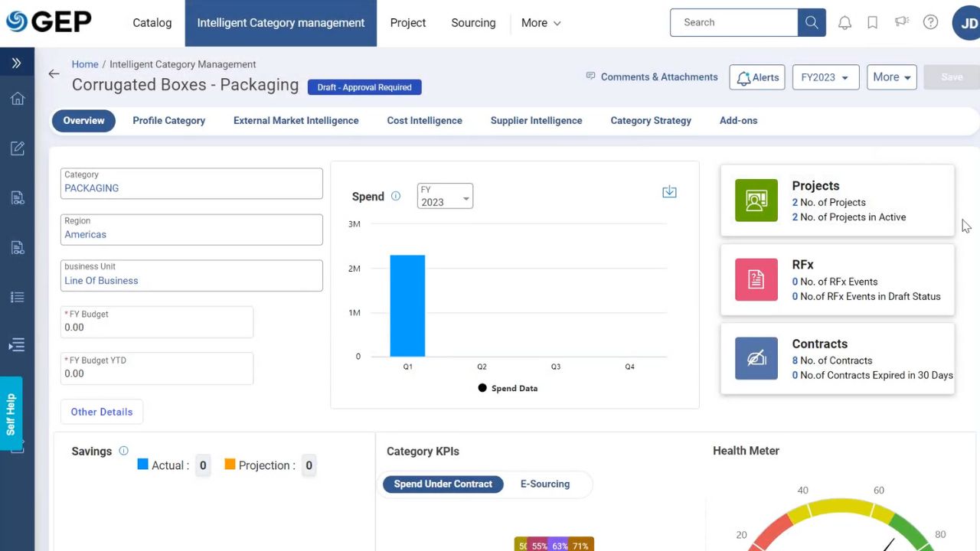980x551 pixels.
Task: Click the Other Details button
Action: [102, 412]
